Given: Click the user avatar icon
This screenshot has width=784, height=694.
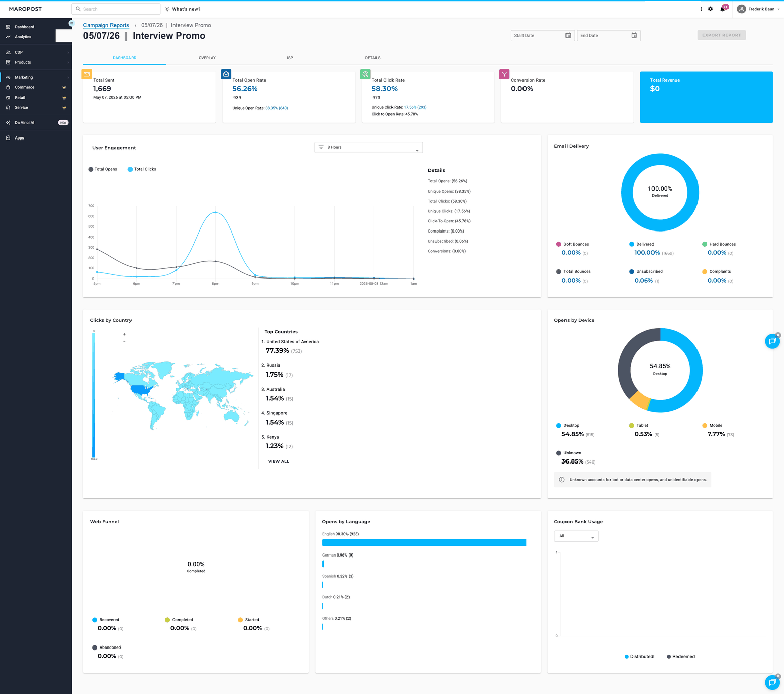Looking at the screenshot, I should point(741,9).
